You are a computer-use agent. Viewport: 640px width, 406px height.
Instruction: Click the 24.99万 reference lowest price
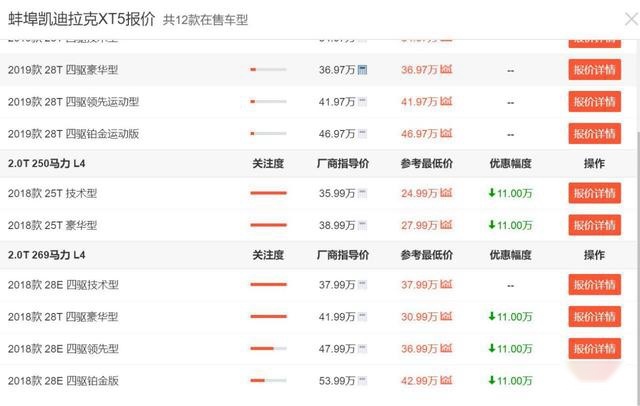point(419,193)
